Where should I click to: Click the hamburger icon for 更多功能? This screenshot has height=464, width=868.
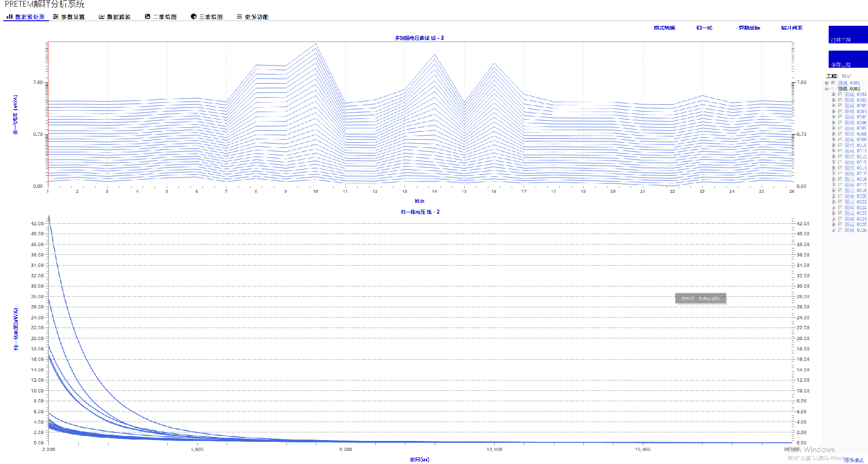[239, 17]
